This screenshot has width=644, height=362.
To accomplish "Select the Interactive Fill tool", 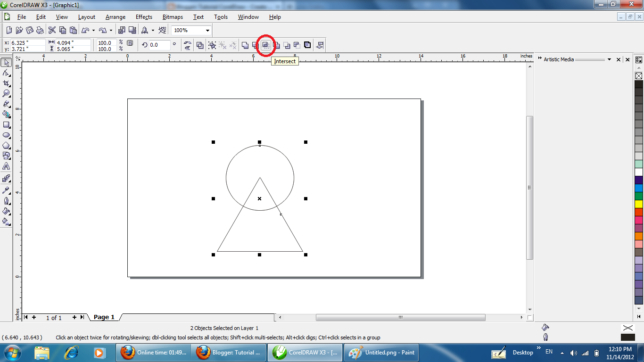I will pos(6,221).
